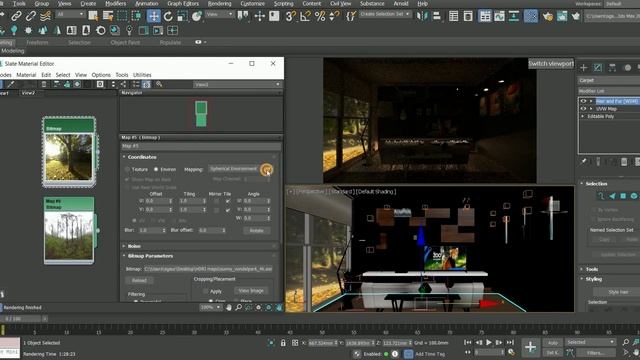Viewport: 640px width, 360px height.
Task: Click the Select and Place icon
Action: (x=197, y=16)
